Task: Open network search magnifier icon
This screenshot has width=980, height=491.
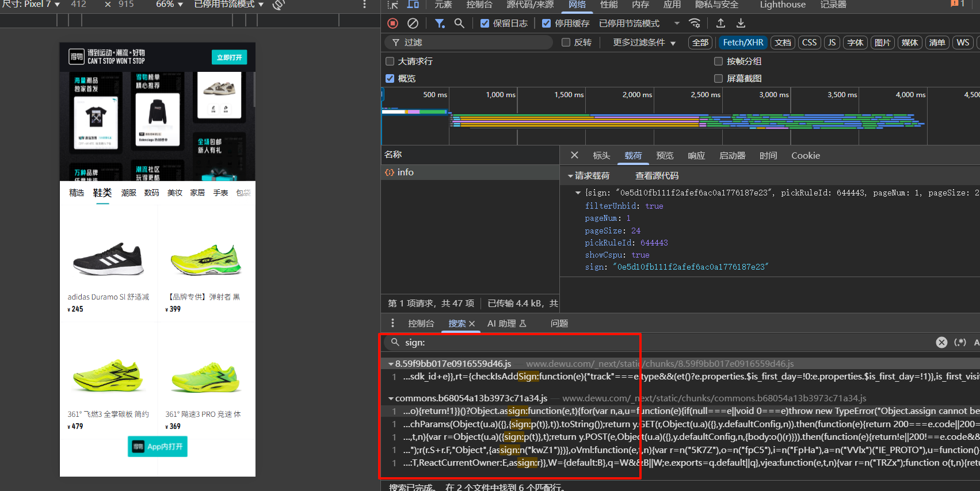Action: [459, 24]
